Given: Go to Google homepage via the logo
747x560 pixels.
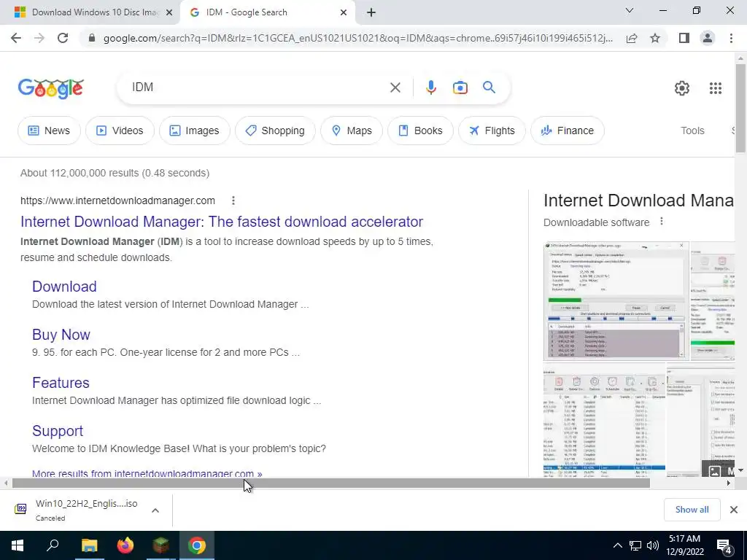Looking at the screenshot, I should 51,88.
